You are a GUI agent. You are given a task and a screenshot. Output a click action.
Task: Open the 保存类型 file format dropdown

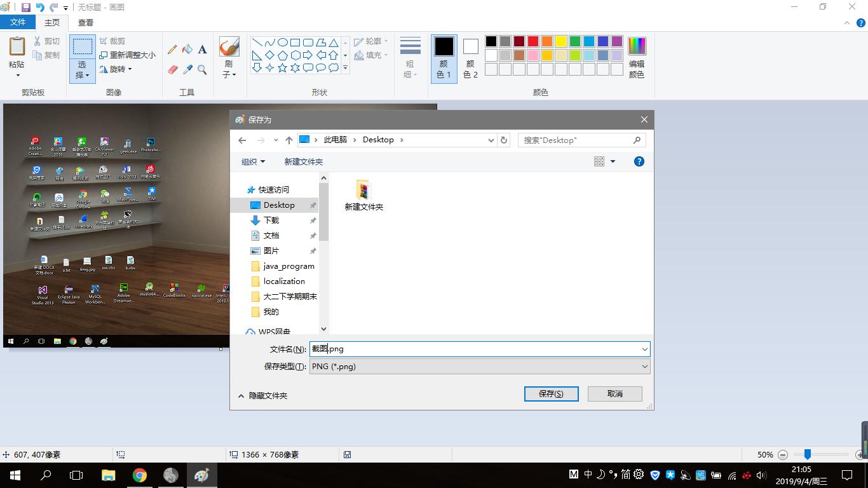click(645, 366)
